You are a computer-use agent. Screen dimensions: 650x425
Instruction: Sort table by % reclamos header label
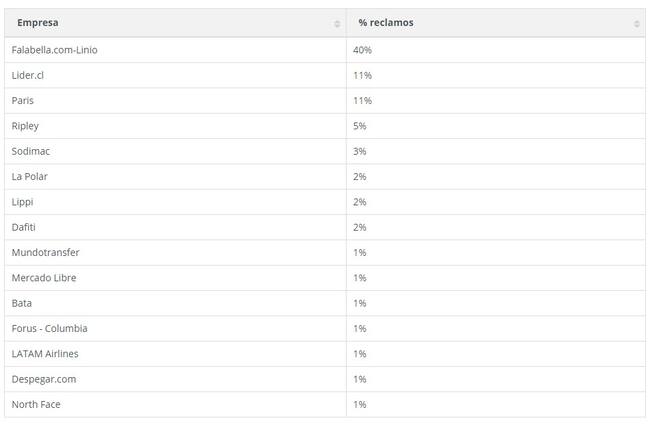point(385,22)
